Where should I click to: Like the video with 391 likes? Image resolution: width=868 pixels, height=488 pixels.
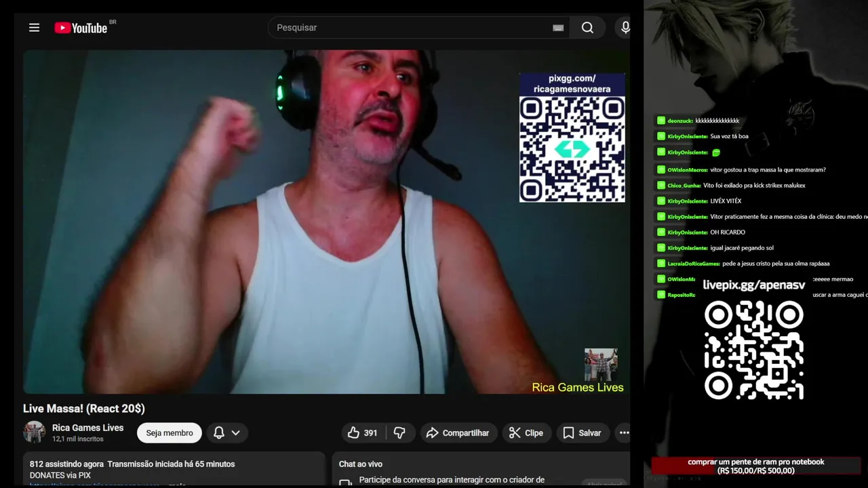[x=363, y=432]
